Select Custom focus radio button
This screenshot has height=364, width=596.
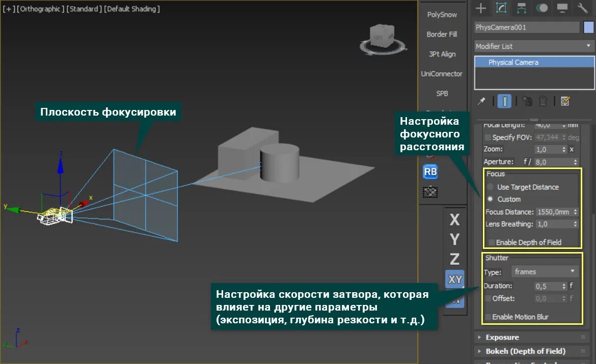coord(491,199)
